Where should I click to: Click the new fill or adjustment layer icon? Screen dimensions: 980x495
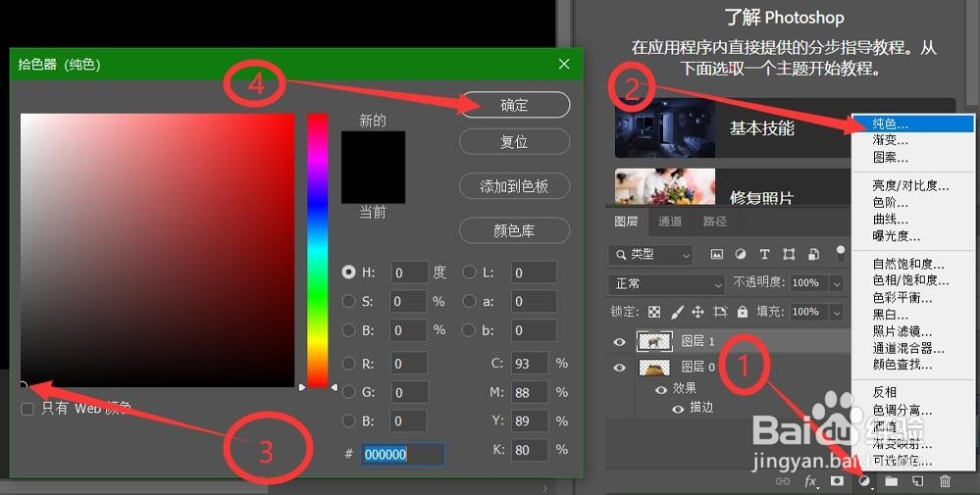864,480
